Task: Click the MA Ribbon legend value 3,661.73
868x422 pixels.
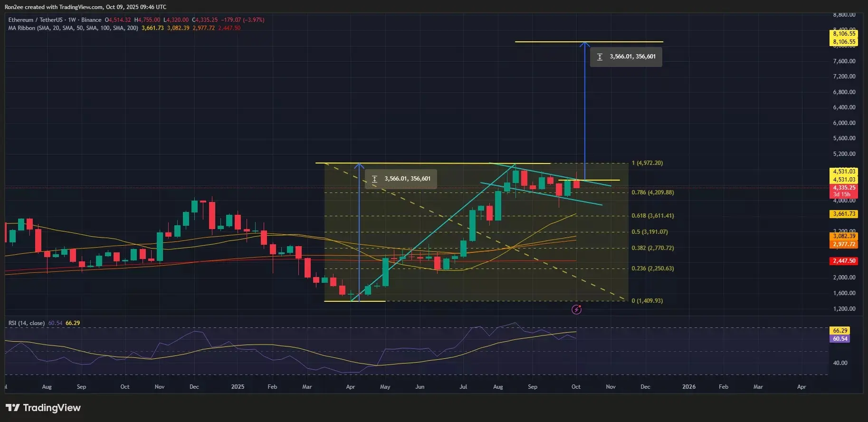Action: point(153,28)
